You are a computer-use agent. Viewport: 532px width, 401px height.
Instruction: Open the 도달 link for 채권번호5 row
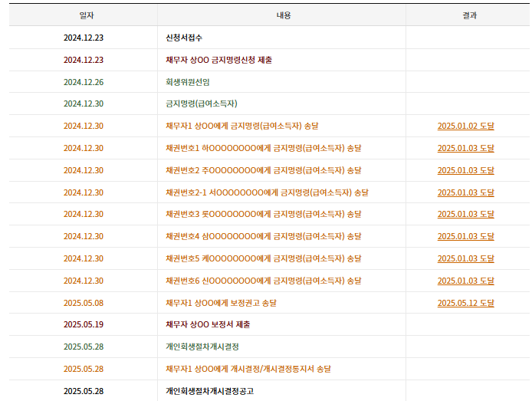point(465,258)
